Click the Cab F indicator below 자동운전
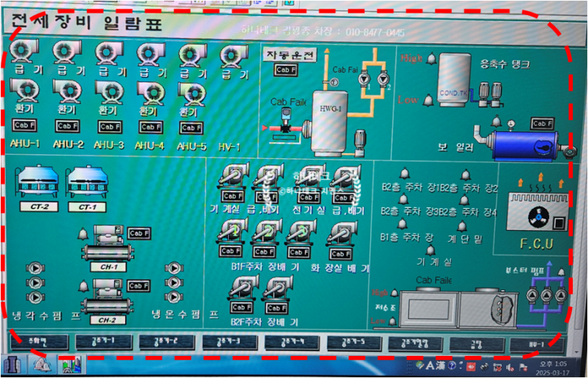588x378 pixels. (x=286, y=70)
